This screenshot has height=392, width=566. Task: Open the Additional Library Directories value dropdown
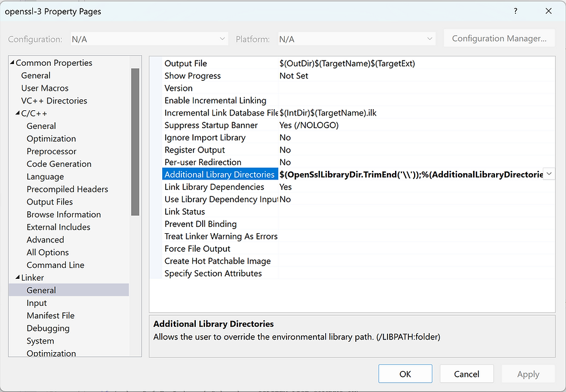pyautogui.click(x=549, y=174)
